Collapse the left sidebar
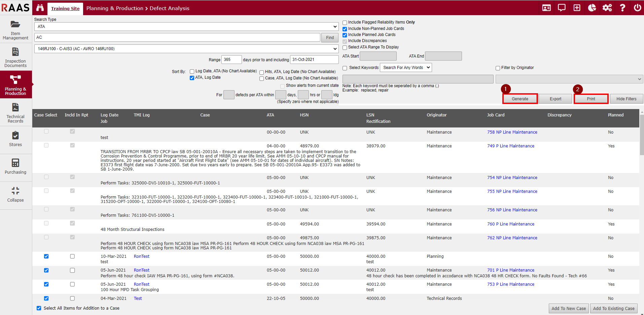The height and width of the screenshot is (315, 644). (x=15, y=195)
